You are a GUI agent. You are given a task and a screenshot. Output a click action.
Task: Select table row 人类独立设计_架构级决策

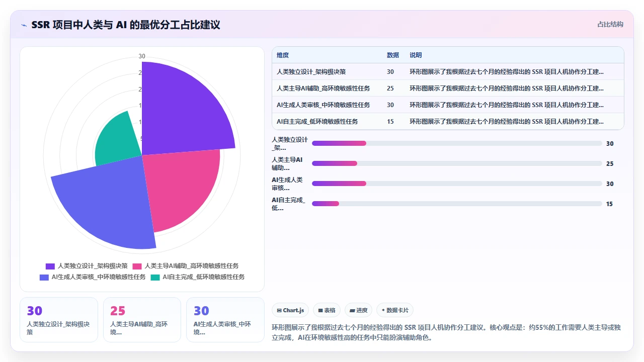[448, 72]
